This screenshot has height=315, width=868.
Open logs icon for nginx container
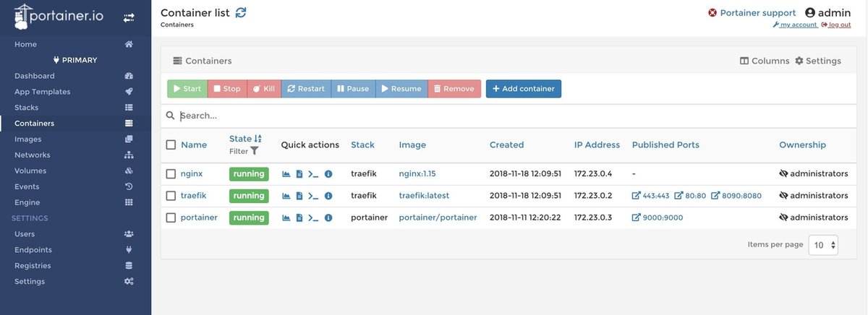point(299,174)
